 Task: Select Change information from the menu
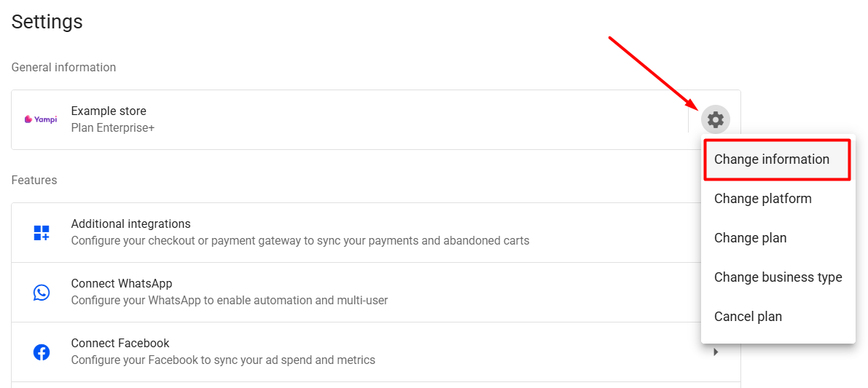[x=772, y=159]
